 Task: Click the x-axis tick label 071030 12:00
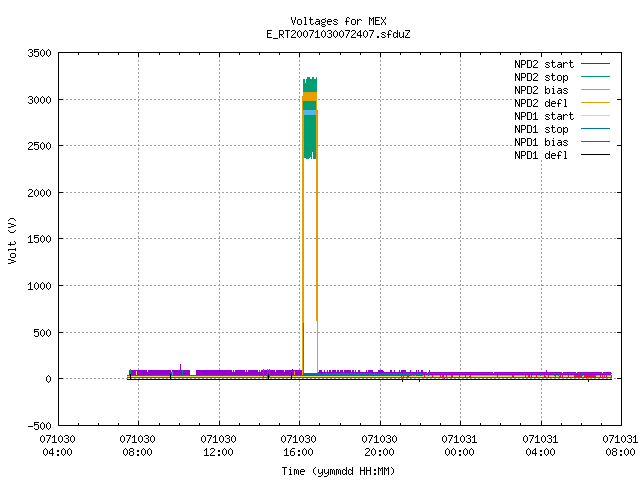click(x=218, y=446)
